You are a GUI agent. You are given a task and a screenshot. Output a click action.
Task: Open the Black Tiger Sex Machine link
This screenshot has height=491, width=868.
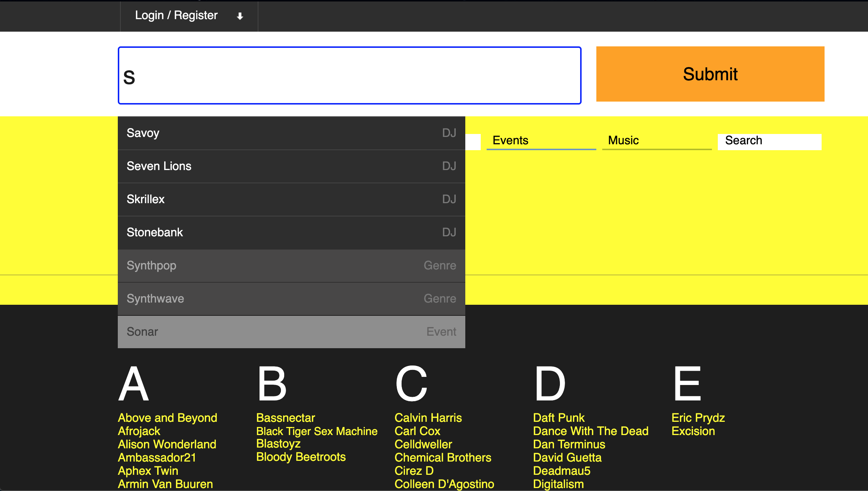coord(317,431)
